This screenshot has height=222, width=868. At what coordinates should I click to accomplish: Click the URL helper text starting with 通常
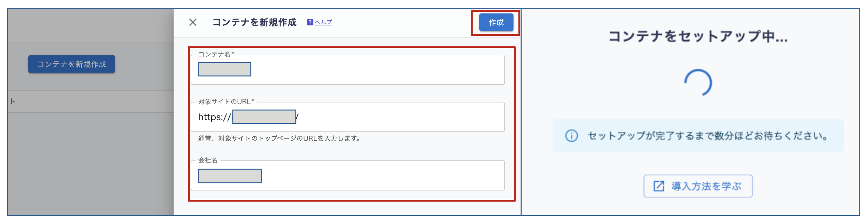pyautogui.click(x=280, y=138)
